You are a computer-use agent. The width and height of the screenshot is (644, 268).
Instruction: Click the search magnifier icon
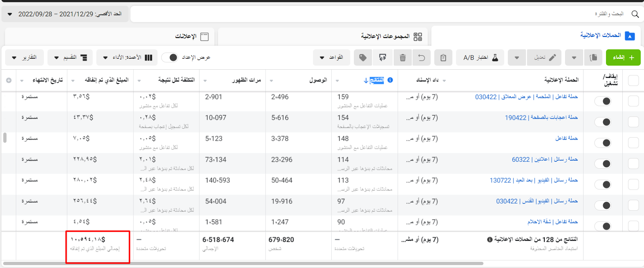pos(635,14)
